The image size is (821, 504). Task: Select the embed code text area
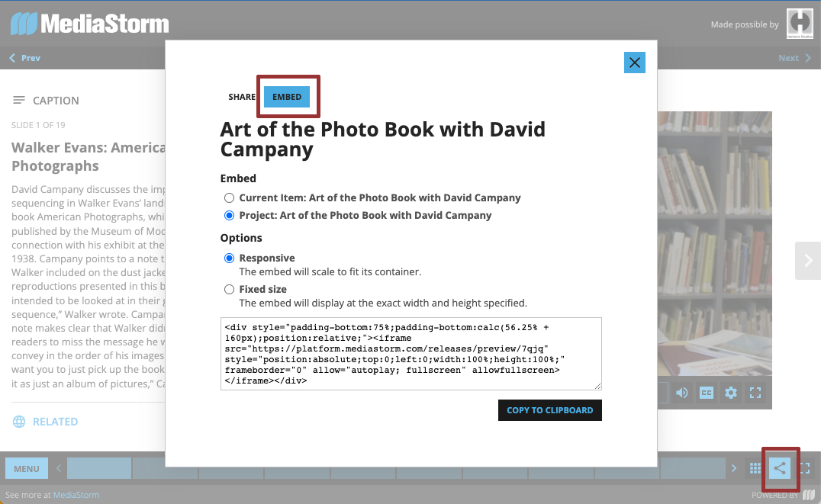pos(411,353)
